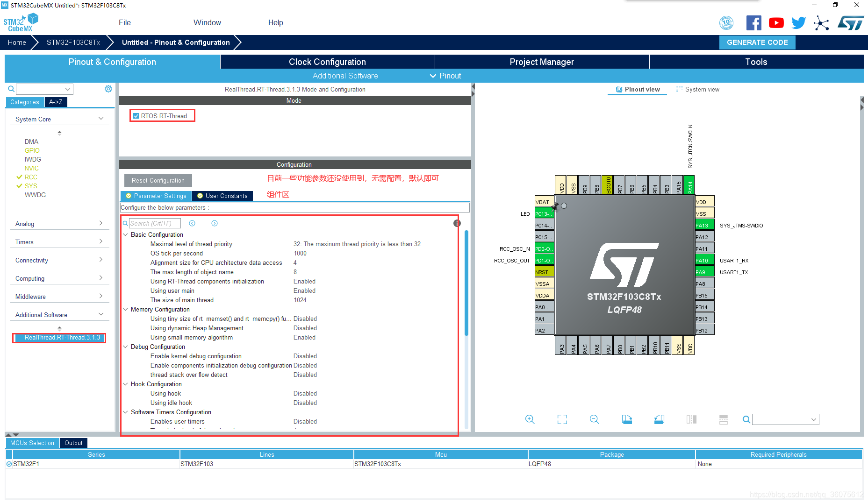The height and width of the screenshot is (503, 868).
Task: Open the File menu
Action: (125, 22)
